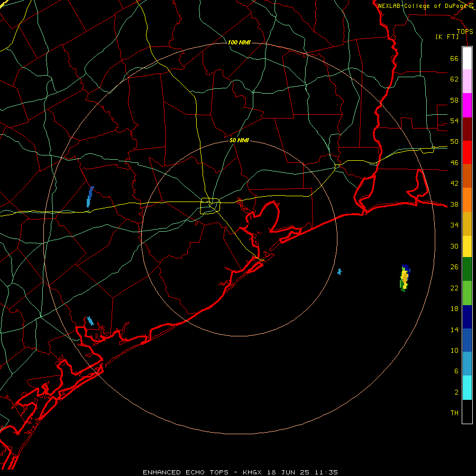476x476 pixels.
Task: Click the gold legend color band
Action: [x=467, y=224]
